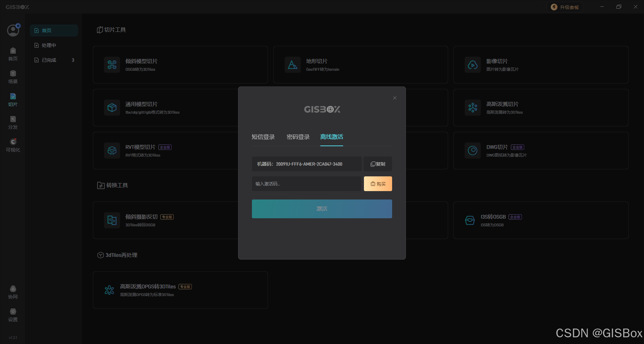Image resolution: width=644 pixels, height=344 pixels.
Task: Click the 机器码 text field
Action: [307, 164]
